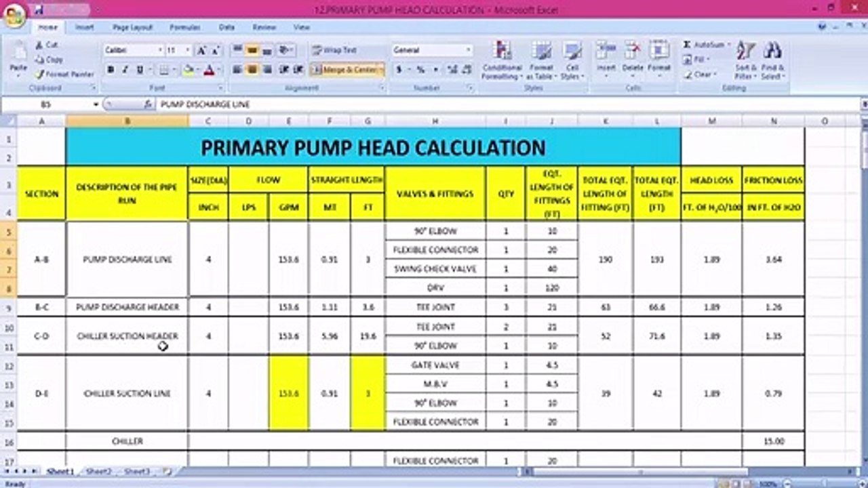Click the Insert function fx icon
868x488 pixels.
[148, 104]
